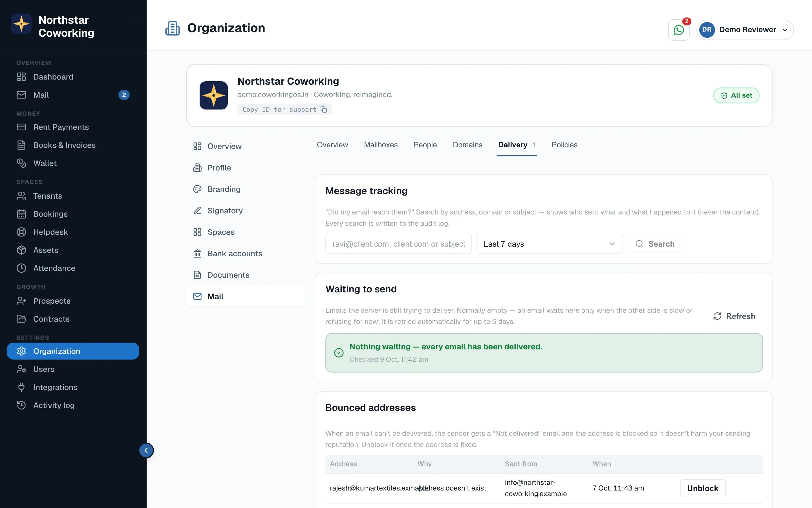Viewport: 812px width, 508px height.
Task: Click the Search button in Message tracking
Action: (655, 244)
